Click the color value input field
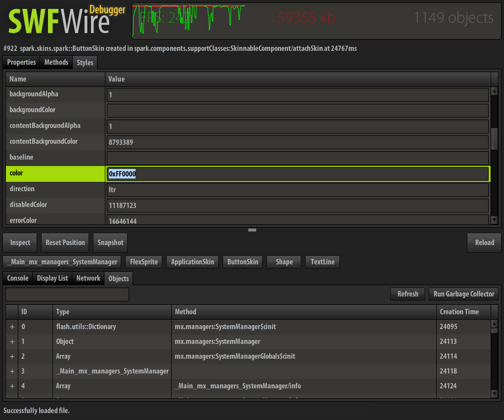 [x=298, y=174]
